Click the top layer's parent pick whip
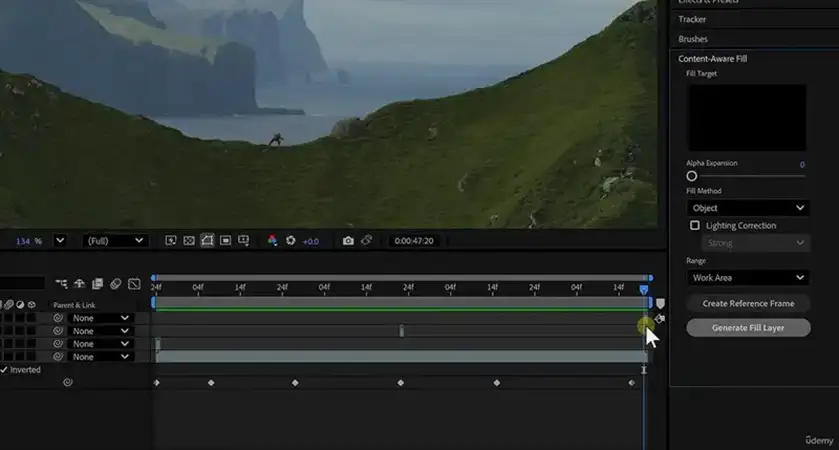Viewport: 839px width, 450px height. tap(58, 318)
